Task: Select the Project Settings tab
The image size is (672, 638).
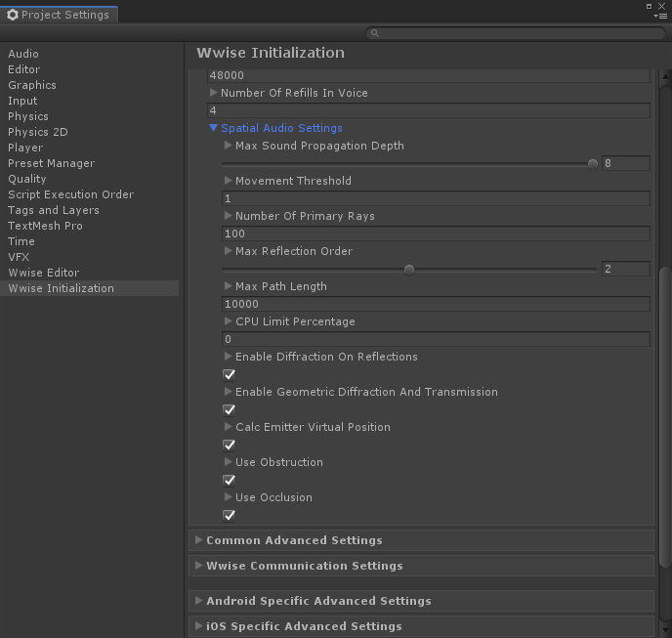Action: click(60, 15)
